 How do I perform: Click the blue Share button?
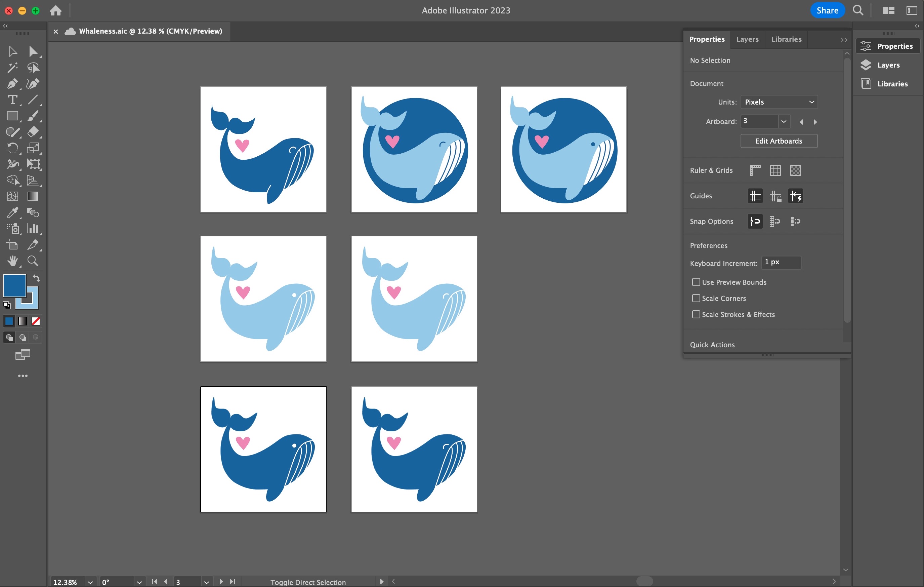click(827, 10)
